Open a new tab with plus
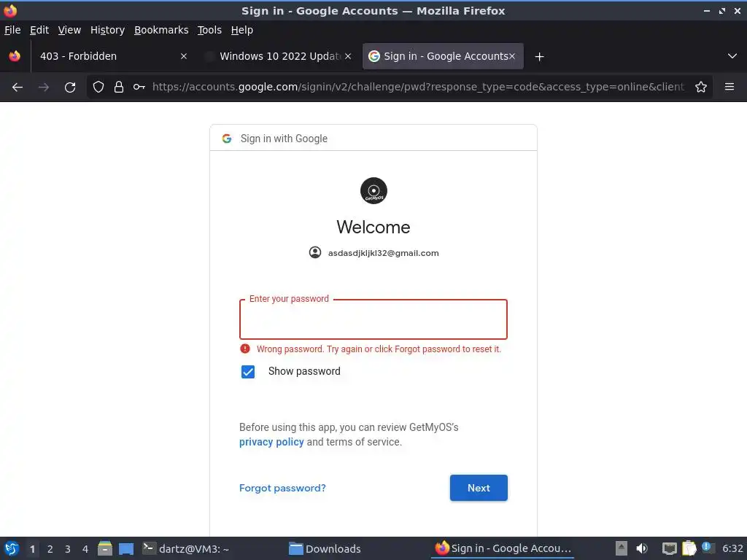747x560 pixels. (539, 57)
